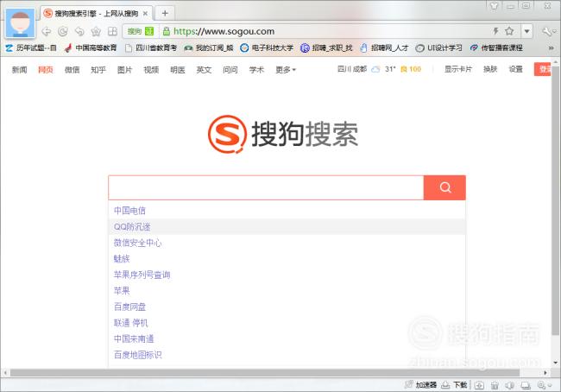The height and width of the screenshot is (392, 561).
Task: Click the vertical page scrollbar
Action: pos(555,200)
